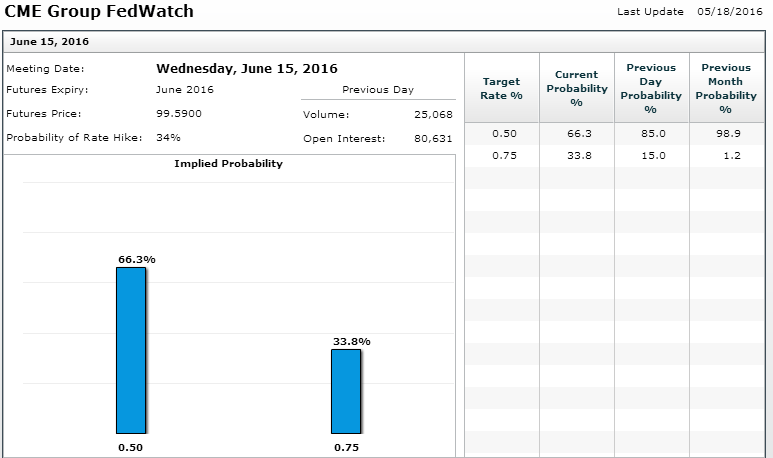Click the Target Rate % column header
Screen dimensions: 773x458
click(502, 88)
